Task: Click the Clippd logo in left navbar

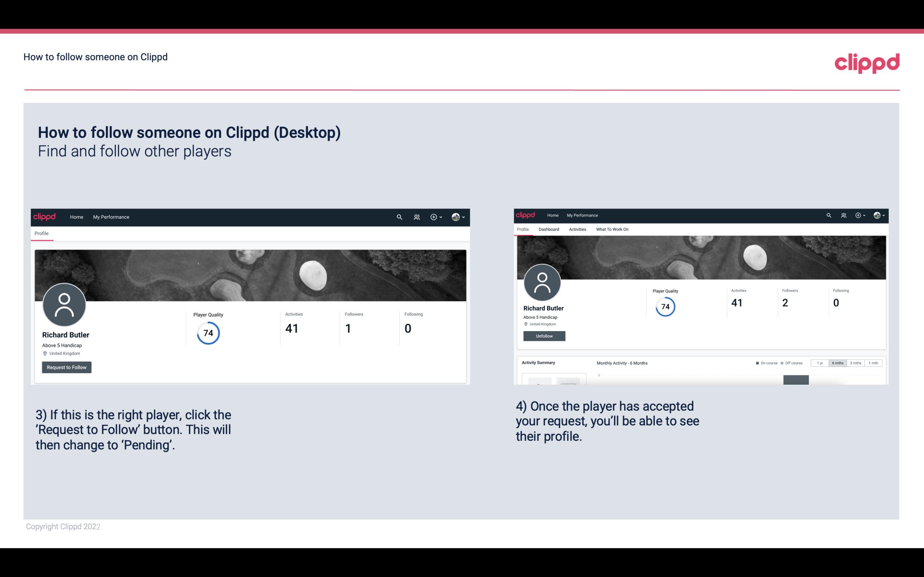Action: click(45, 217)
